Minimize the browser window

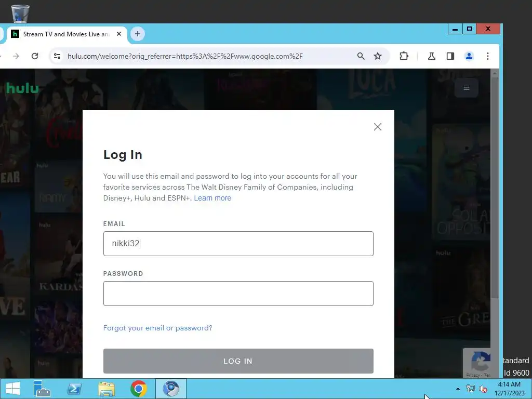point(455,29)
